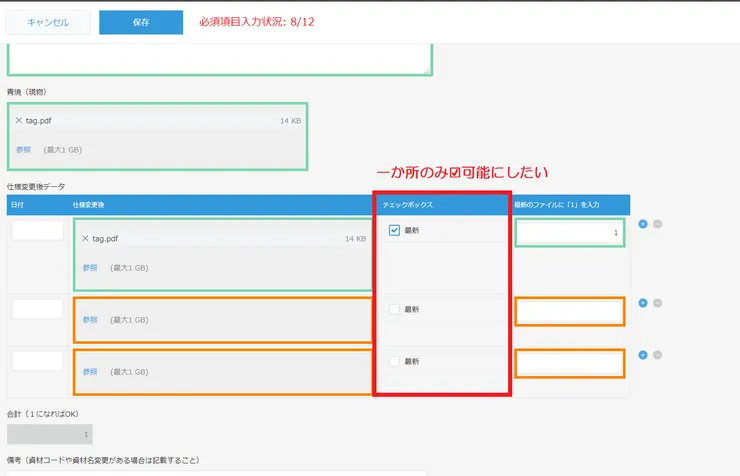Focus the 日付 field in the first row
740x476 pixels.
point(37,230)
